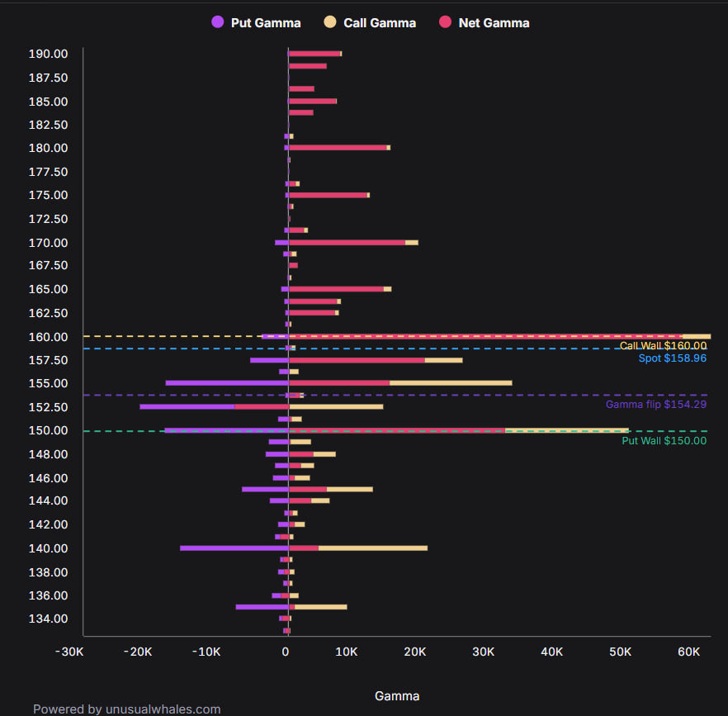Click the purple Put Gamma legend dot
This screenshot has height=716, width=728.
(x=217, y=22)
